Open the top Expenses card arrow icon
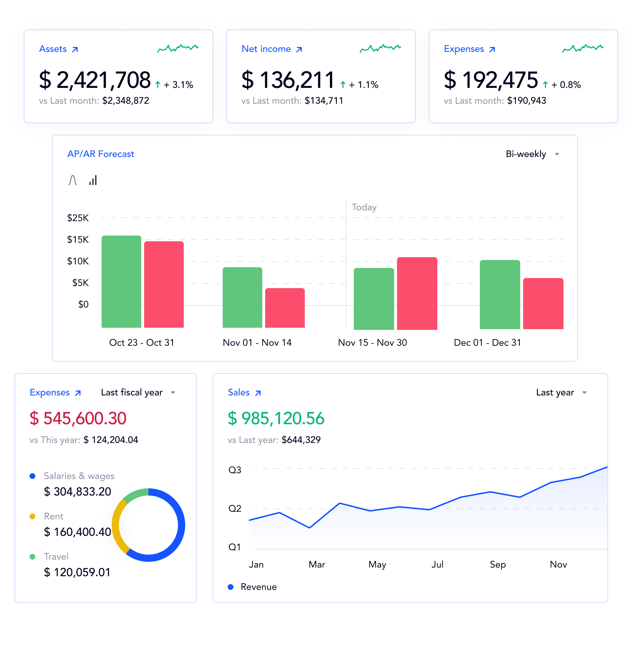The image size is (642, 672). tap(492, 49)
